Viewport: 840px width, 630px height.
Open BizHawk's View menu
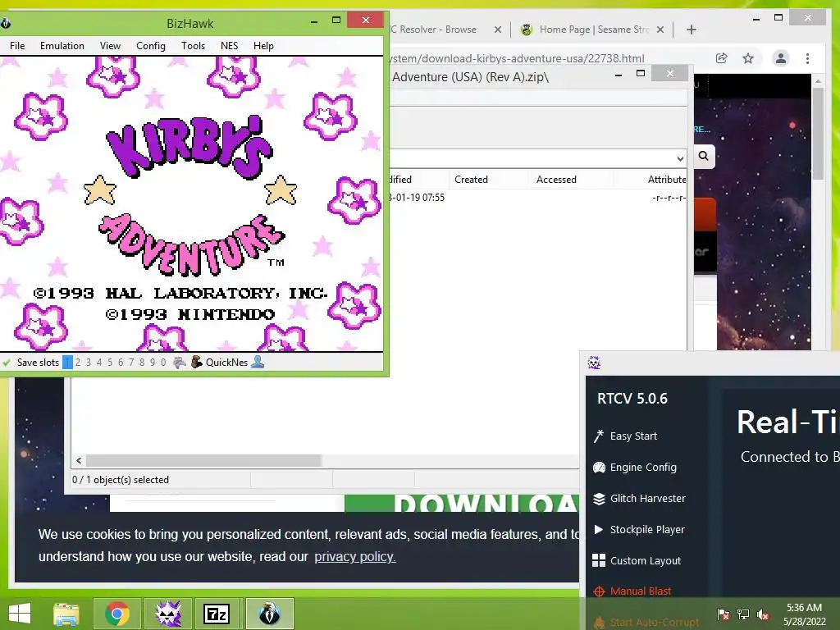point(110,46)
